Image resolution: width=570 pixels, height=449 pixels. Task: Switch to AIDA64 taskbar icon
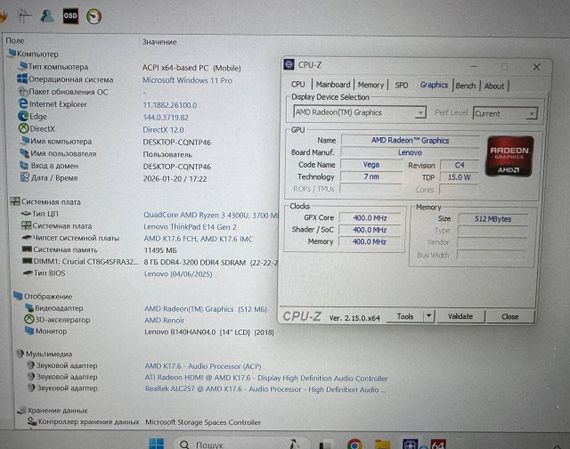click(438, 444)
